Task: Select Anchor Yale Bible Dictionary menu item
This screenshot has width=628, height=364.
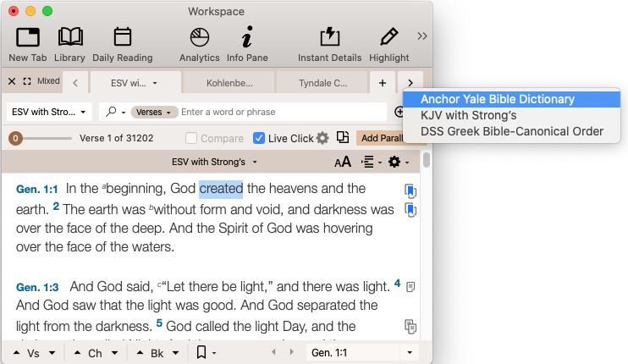Action: click(x=497, y=99)
